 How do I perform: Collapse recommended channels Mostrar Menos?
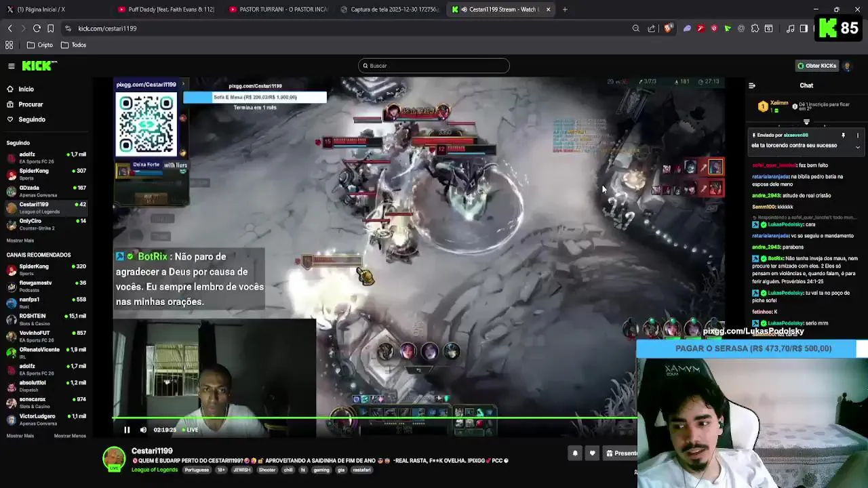pos(70,436)
